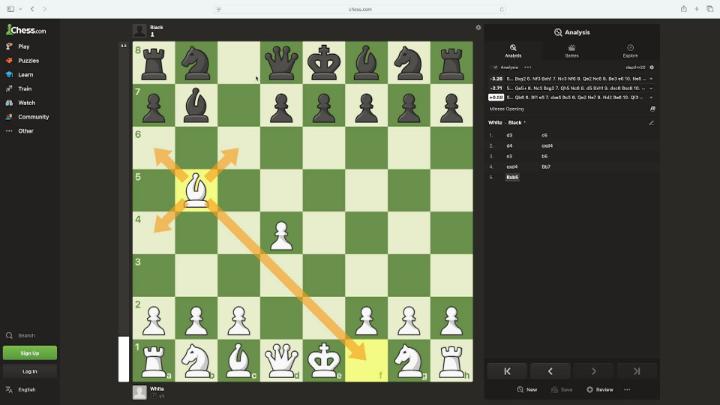Expand the third engine line with the highlighted evaluation
The width and height of the screenshot is (720, 405).
[x=651, y=97]
